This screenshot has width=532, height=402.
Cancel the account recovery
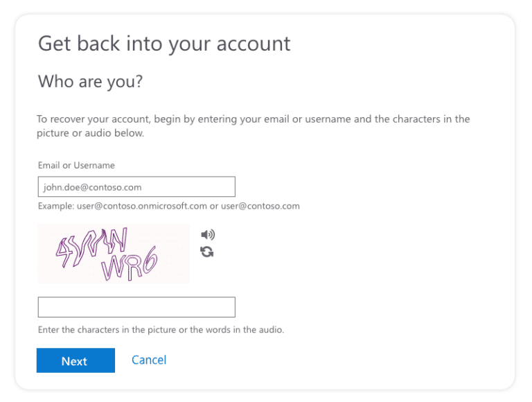149,360
